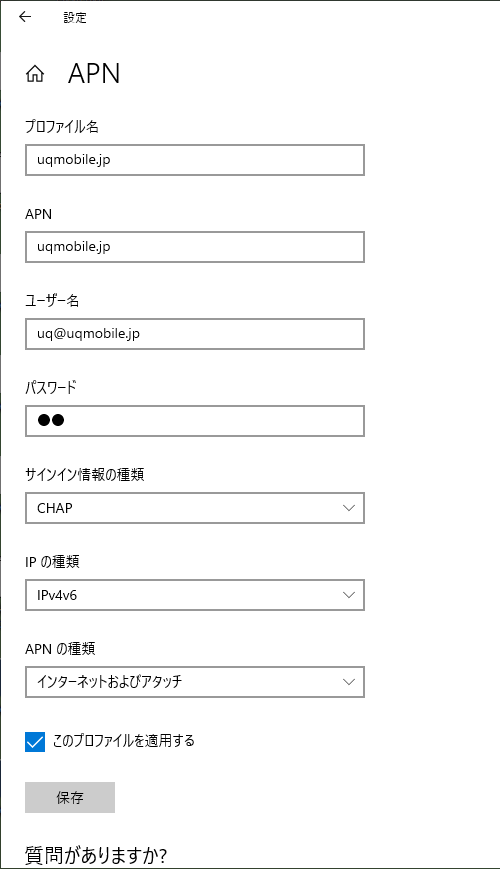Go back with the arrow icon
The width and height of the screenshot is (500, 869).
(x=25, y=17)
